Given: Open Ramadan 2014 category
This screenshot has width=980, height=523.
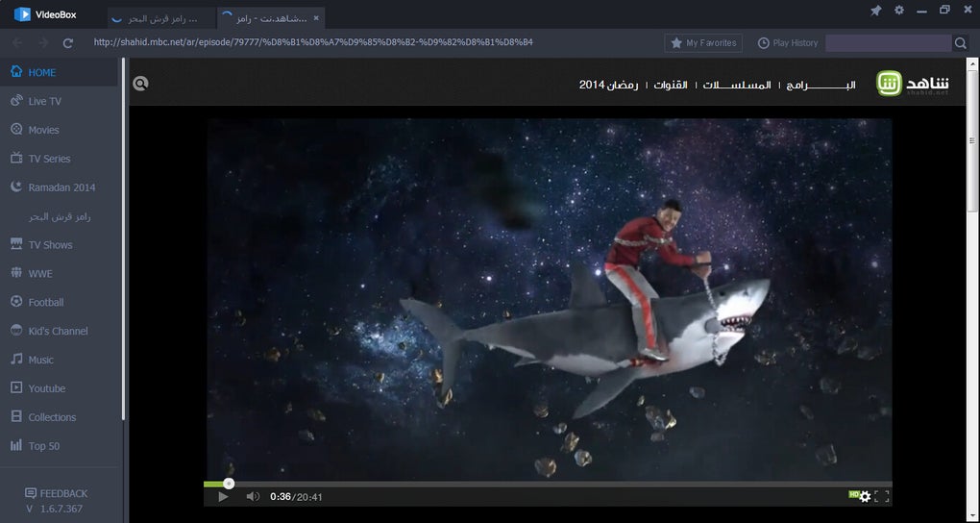Looking at the screenshot, I should click(x=59, y=187).
